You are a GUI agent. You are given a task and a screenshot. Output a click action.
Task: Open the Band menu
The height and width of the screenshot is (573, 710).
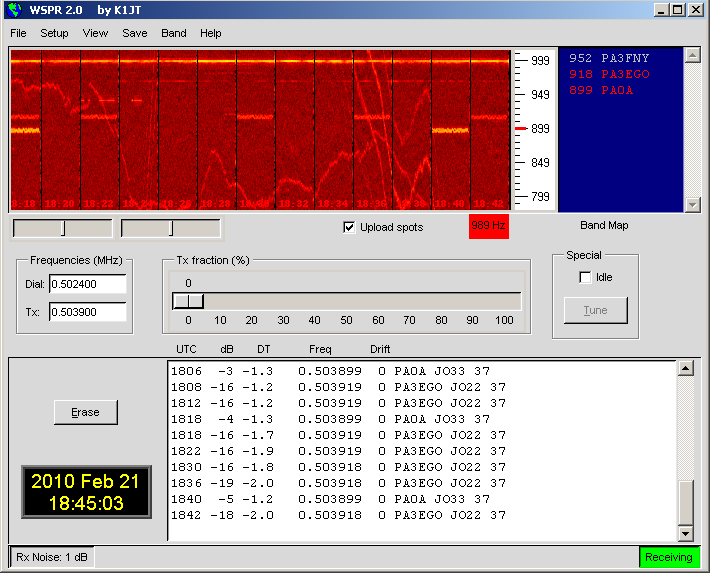coord(174,33)
